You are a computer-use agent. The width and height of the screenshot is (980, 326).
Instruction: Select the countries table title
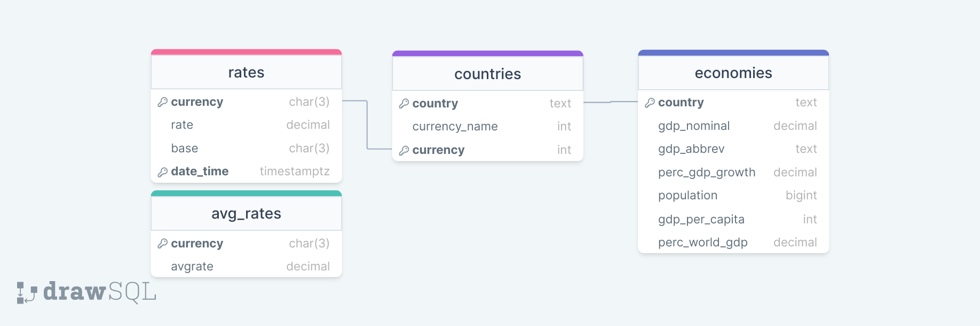coord(487,74)
